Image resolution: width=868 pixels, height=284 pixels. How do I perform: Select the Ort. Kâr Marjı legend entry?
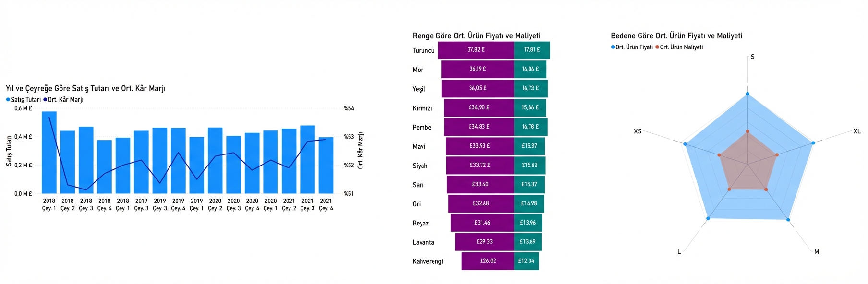pos(63,100)
